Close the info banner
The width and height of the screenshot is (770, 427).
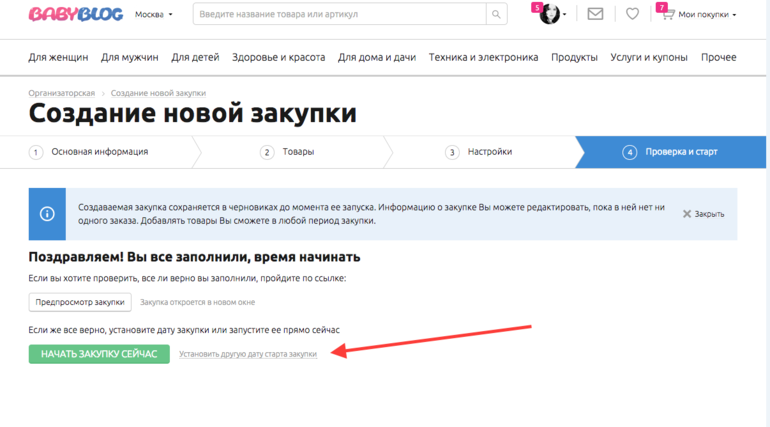(704, 214)
